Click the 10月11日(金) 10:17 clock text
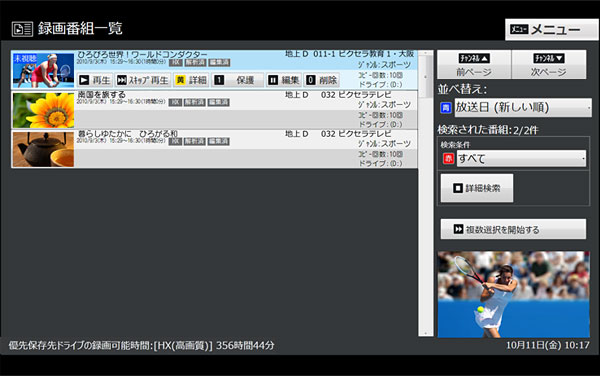600x376 pixels. coord(548,345)
